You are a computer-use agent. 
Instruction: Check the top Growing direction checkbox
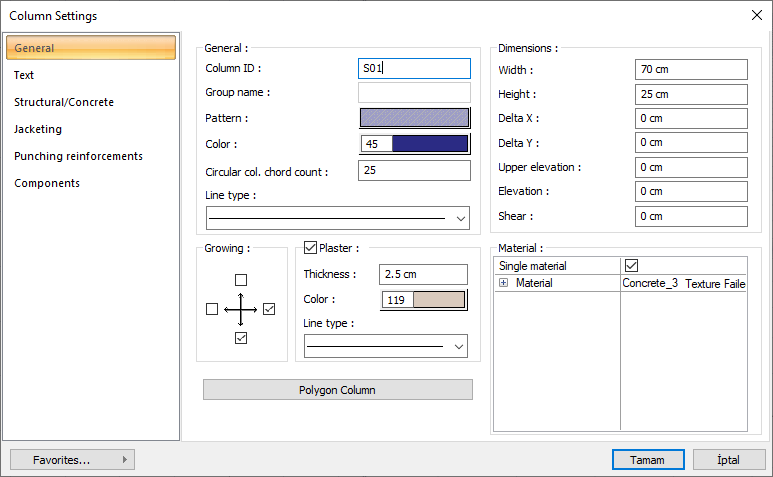tap(241, 280)
